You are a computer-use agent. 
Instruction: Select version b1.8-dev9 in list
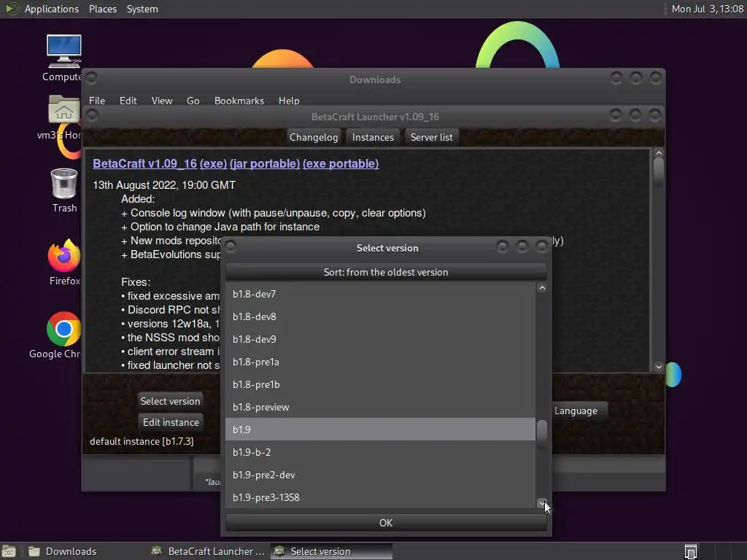(x=380, y=339)
